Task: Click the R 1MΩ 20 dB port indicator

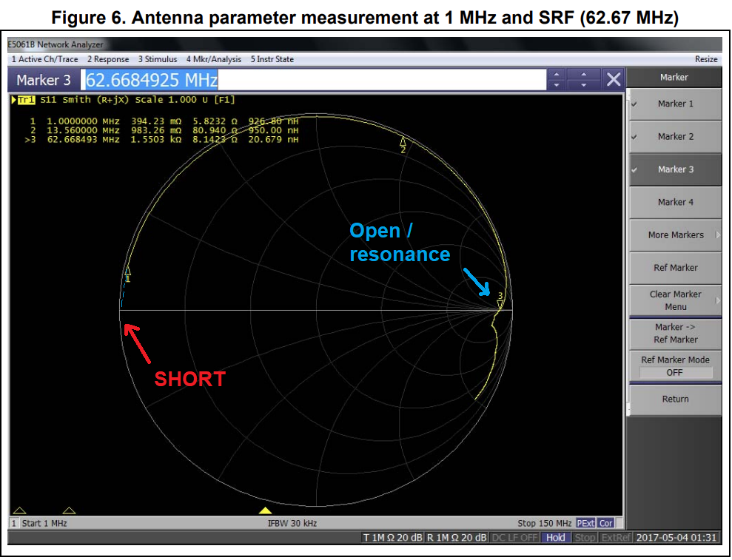Action: point(455,538)
